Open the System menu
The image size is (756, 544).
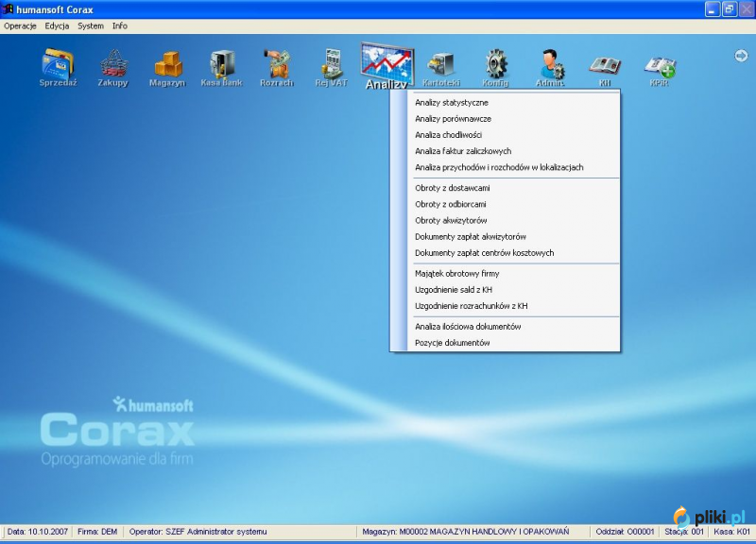(91, 26)
